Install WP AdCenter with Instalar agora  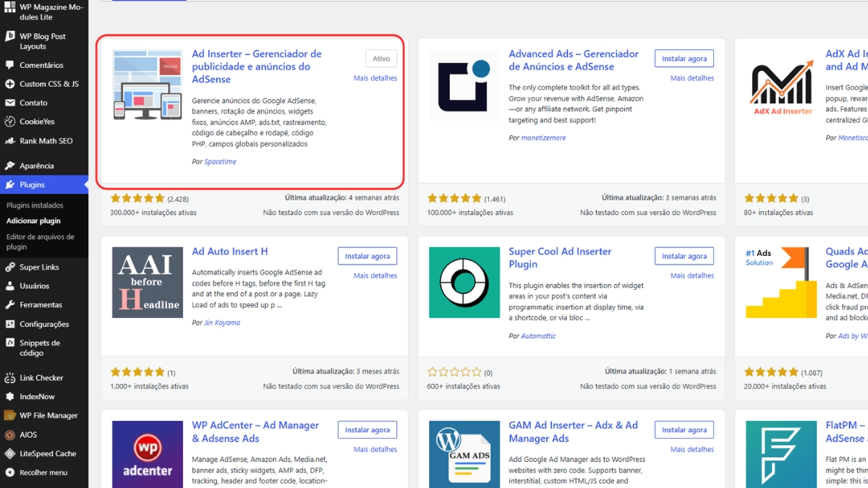tap(367, 429)
